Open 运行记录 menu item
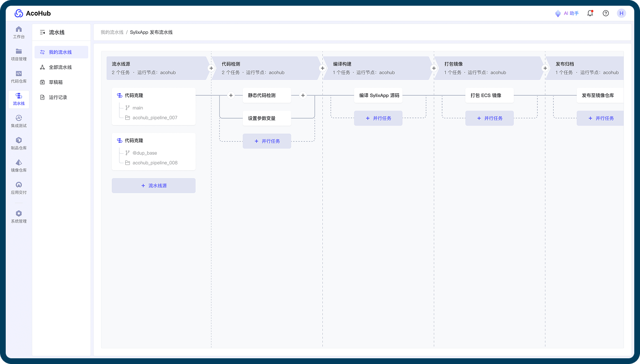This screenshot has width=640, height=364. coord(61,97)
